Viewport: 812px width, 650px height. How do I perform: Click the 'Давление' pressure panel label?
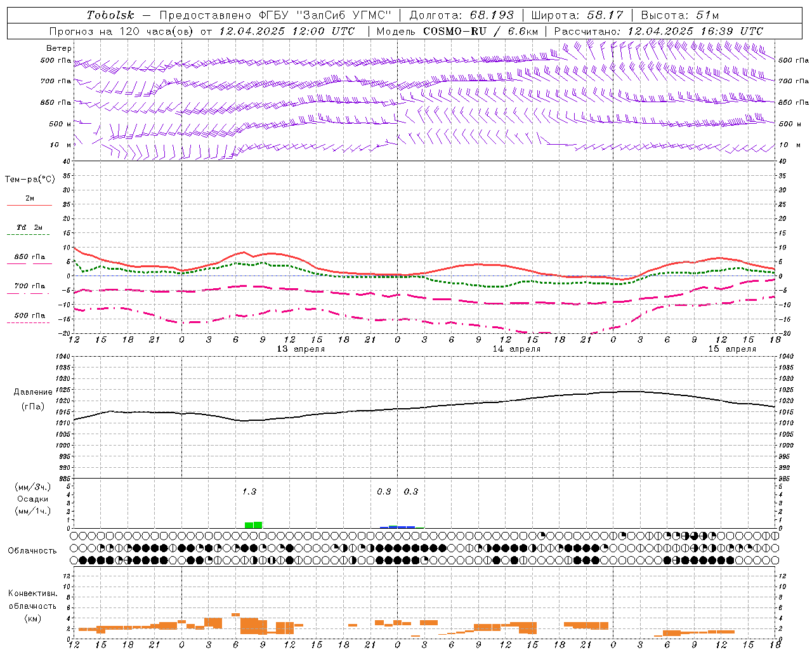coord(33,392)
